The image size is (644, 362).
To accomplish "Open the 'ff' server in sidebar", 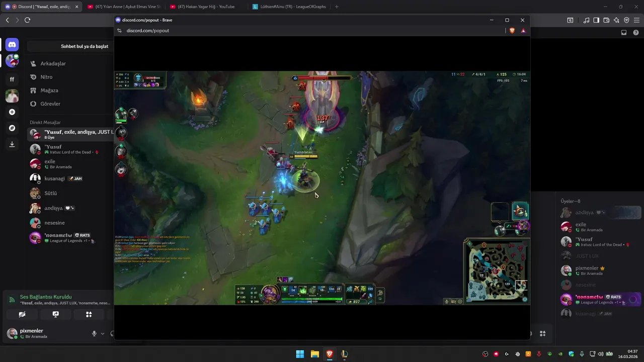I will [x=12, y=79].
